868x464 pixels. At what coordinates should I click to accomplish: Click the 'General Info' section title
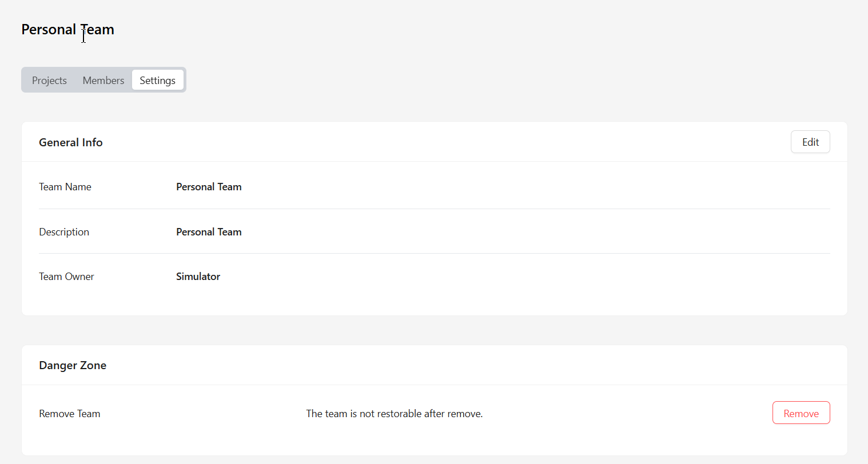click(x=71, y=142)
